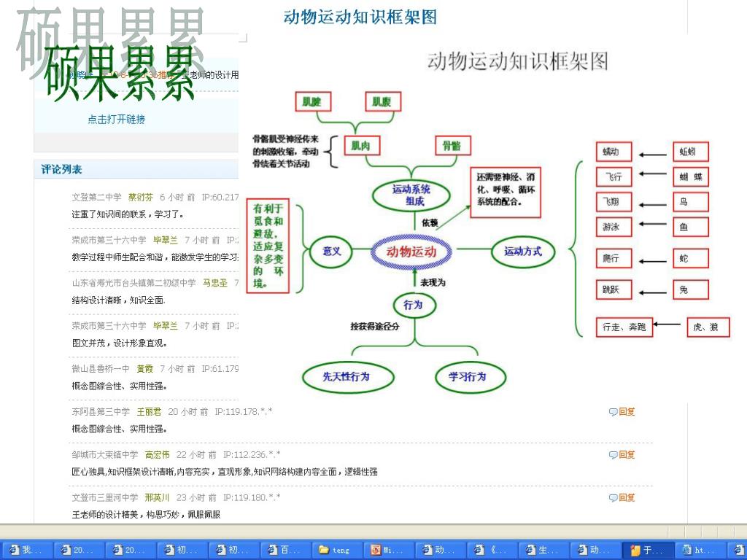The image size is (747, 560).
Task: Click the comment text 注重了知识间的联系，学习了。
Action: coord(128,214)
